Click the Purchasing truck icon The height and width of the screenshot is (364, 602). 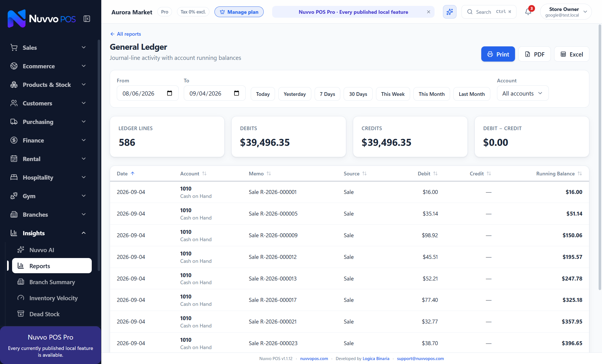click(x=14, y=122)
